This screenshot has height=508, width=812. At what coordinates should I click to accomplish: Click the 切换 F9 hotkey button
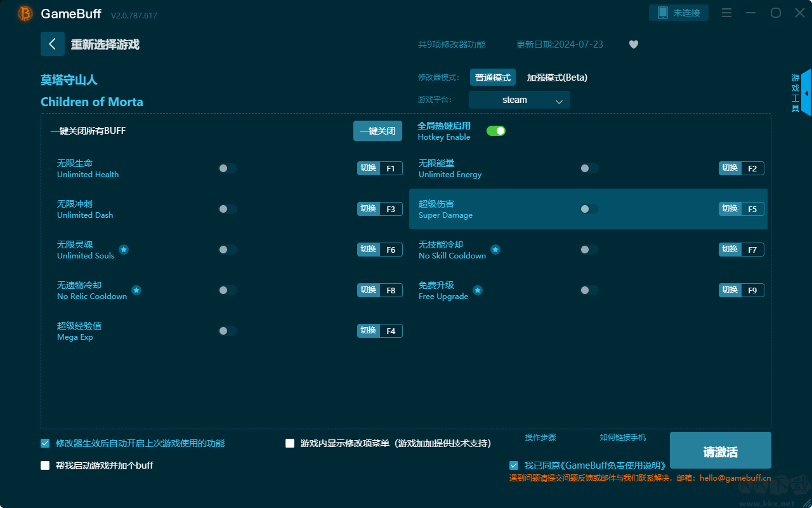[x=742, y=290]
